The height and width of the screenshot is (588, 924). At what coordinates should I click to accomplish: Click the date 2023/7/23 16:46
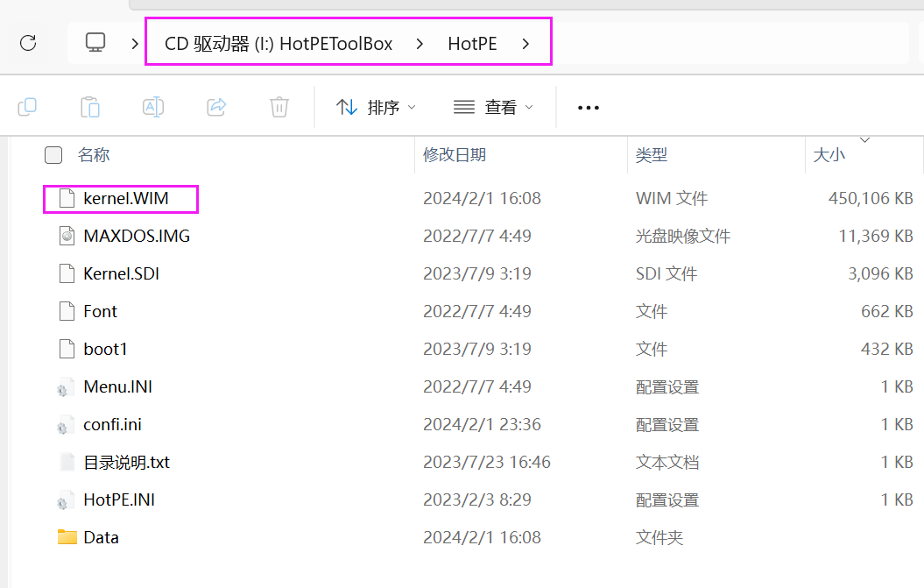487,463
